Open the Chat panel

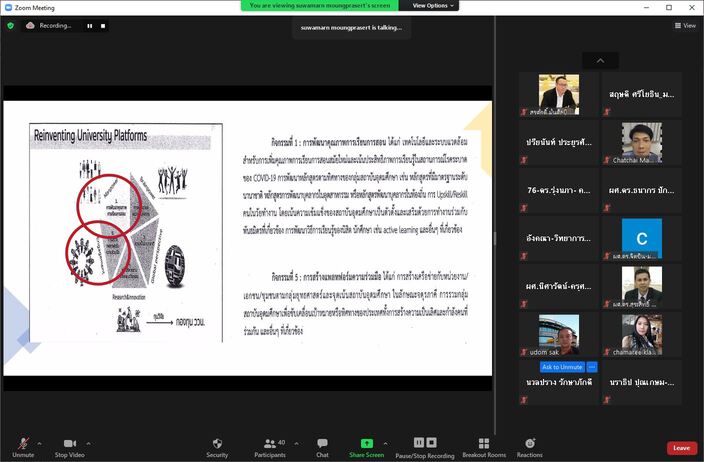coord(322,448)
